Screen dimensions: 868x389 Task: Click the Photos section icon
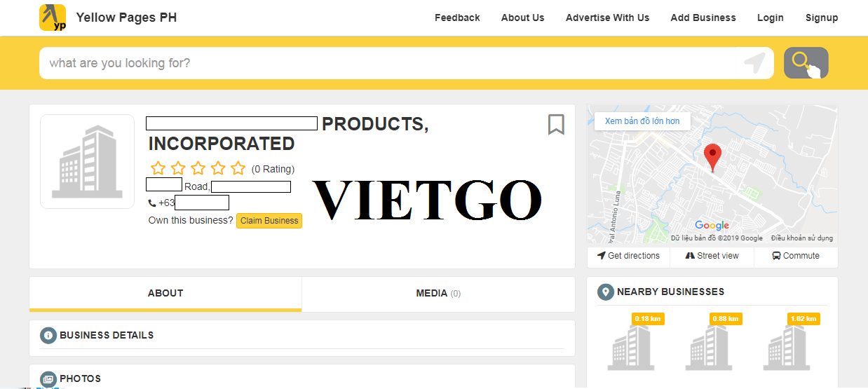click(x=48, y=379)
